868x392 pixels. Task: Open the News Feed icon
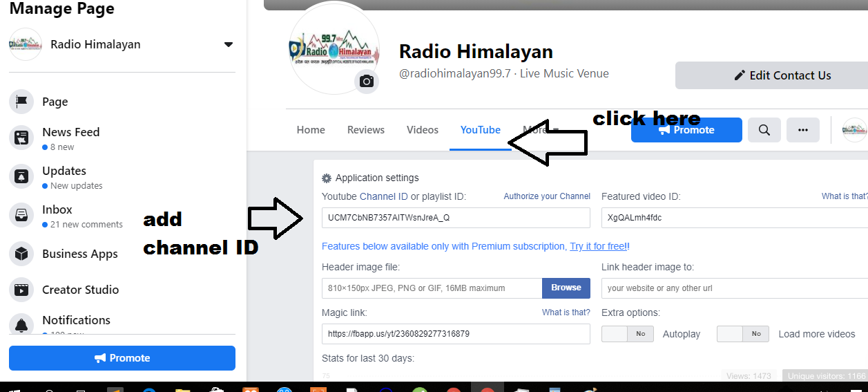pyautogui.click(x=21, y=138)
